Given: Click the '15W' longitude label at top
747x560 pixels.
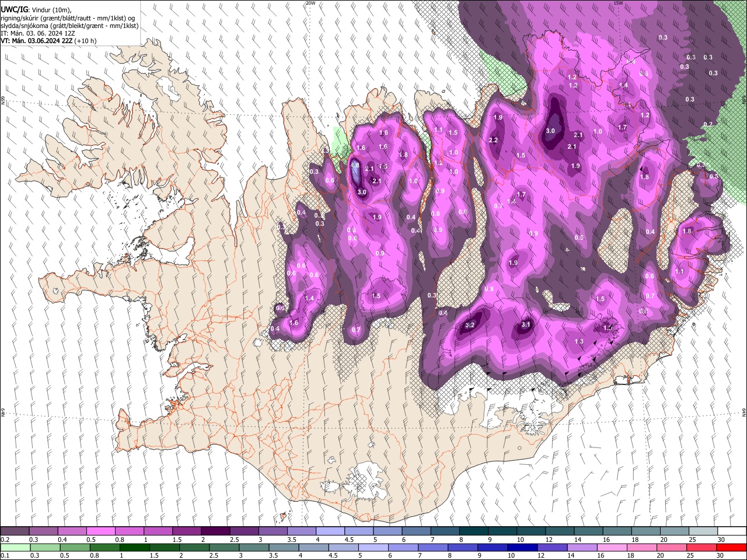Looking at the screenshot, I should click(619, 3).
